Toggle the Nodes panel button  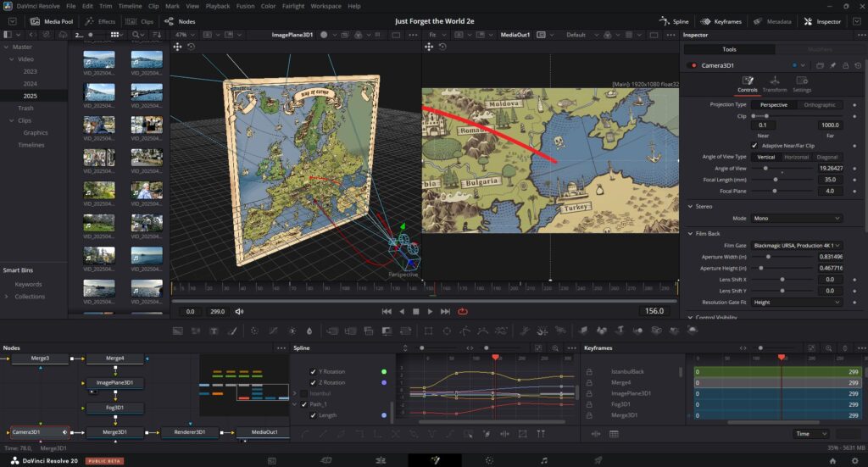[180, 21]
